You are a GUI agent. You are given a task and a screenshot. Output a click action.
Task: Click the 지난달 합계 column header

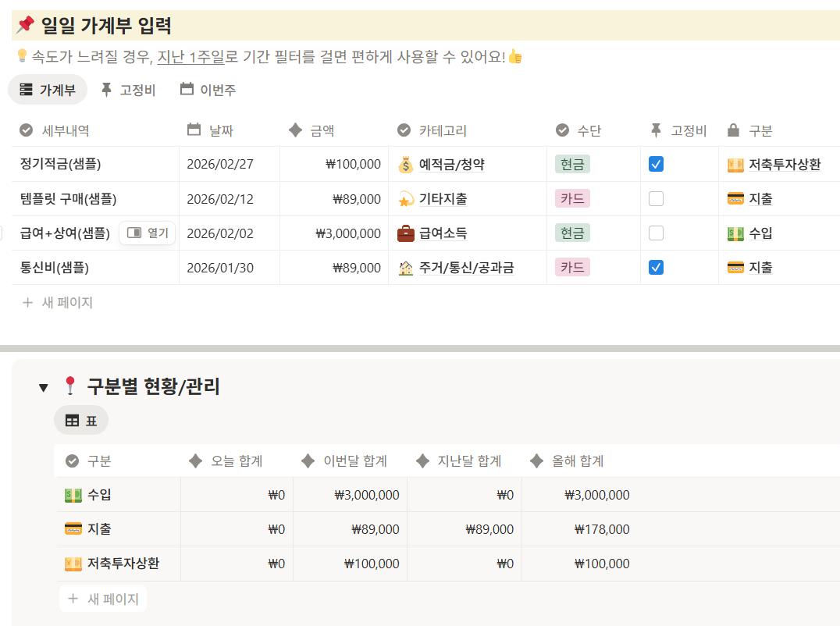464,461
